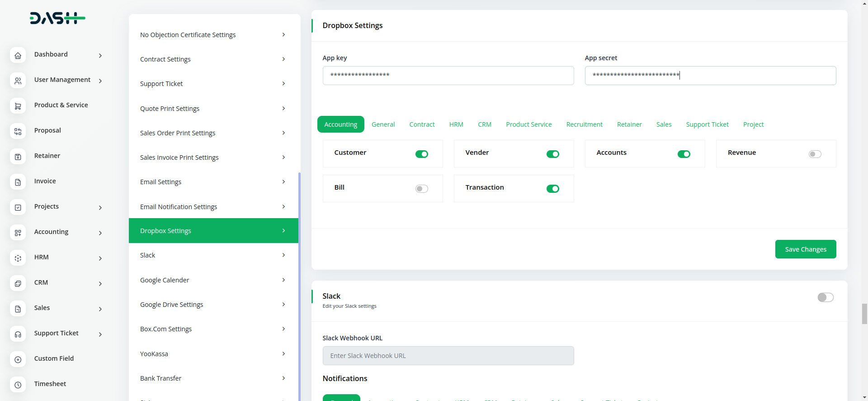The image size is (868, 401).
Task: Click the Custom Field plus icon
Action: point(18,359)
